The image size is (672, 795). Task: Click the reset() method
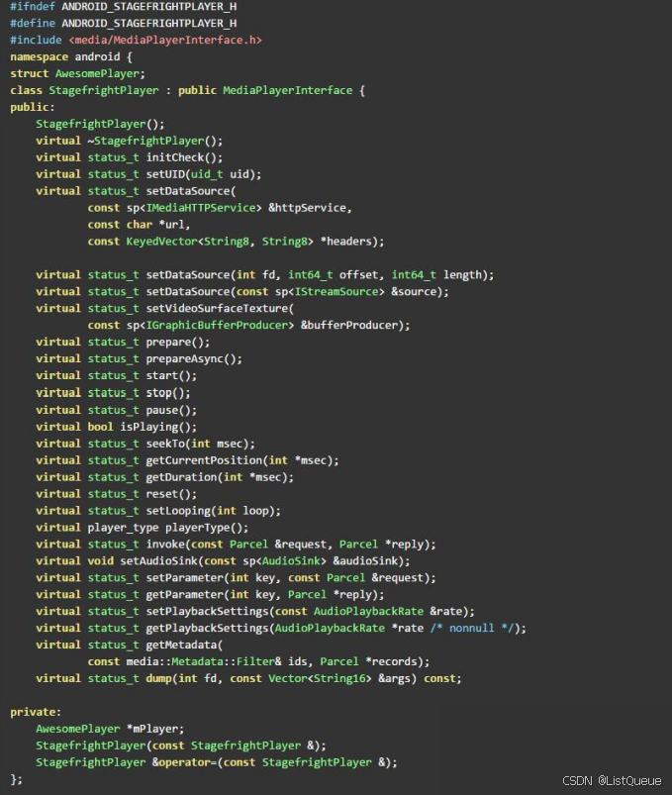pos(171,493)
